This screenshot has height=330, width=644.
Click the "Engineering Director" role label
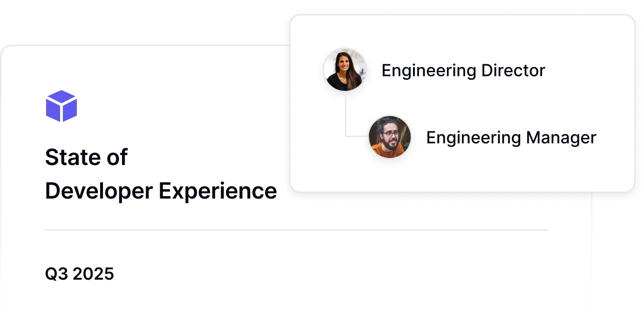(463, 70)
